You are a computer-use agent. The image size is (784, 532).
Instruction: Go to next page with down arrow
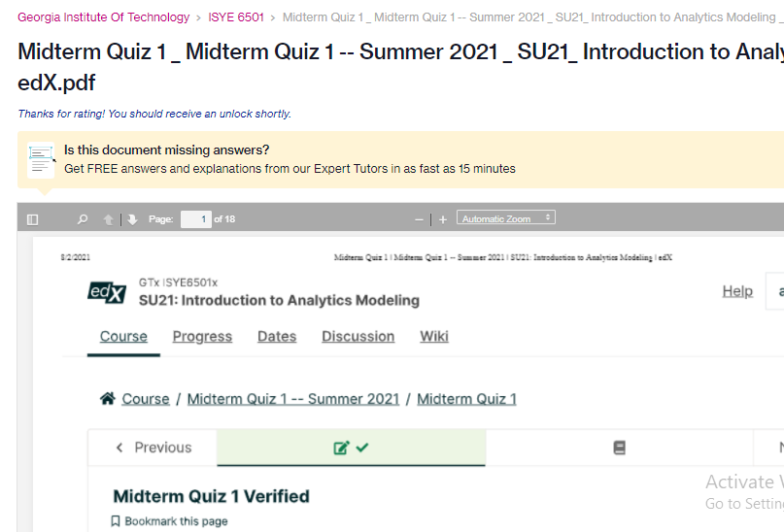(x=132, y=219)
